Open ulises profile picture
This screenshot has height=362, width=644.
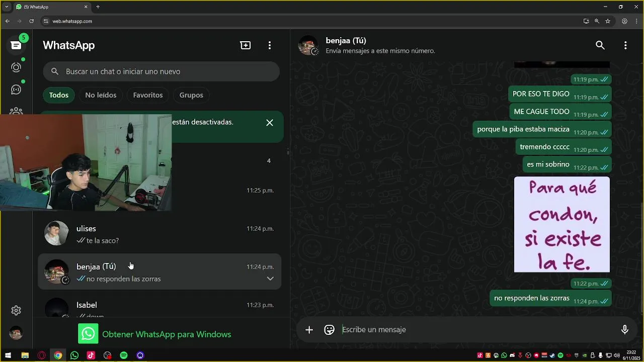56,233
